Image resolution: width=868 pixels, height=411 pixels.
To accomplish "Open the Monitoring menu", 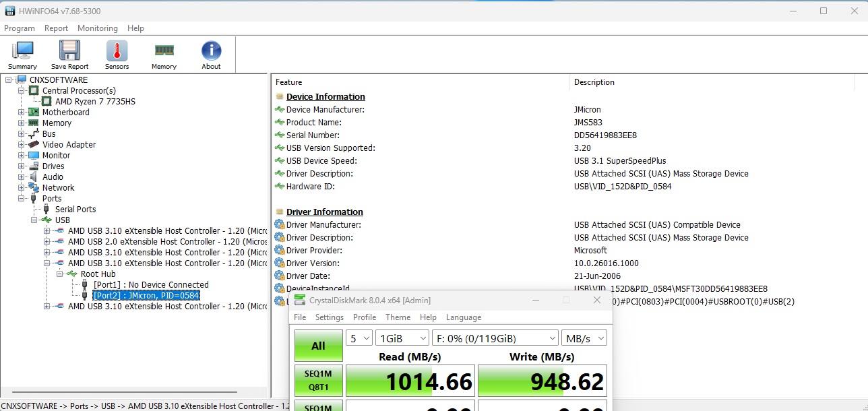I will click(98, 28).
